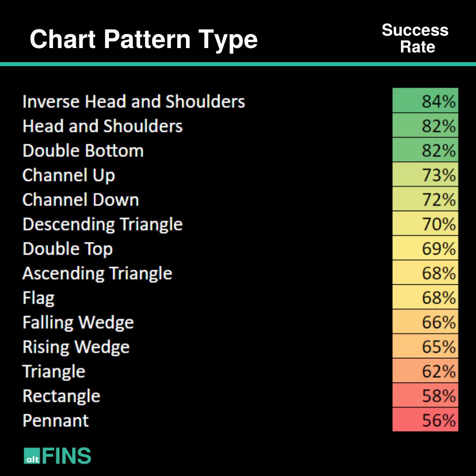Select the Rectangle pattern label
The image size is (476, 476).
(x=62, y=396)
